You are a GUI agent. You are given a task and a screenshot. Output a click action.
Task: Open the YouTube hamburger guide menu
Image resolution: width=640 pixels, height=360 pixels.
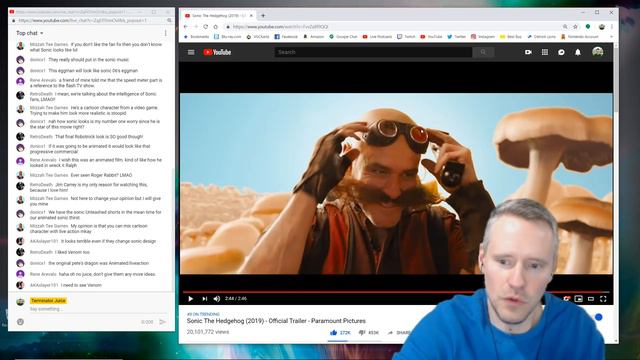(x=191, y=52)
